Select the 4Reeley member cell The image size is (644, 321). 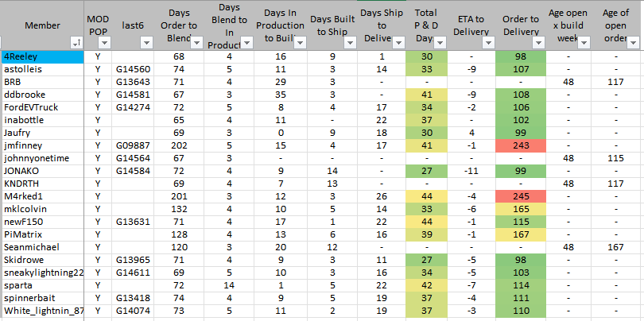coord(42,57)
